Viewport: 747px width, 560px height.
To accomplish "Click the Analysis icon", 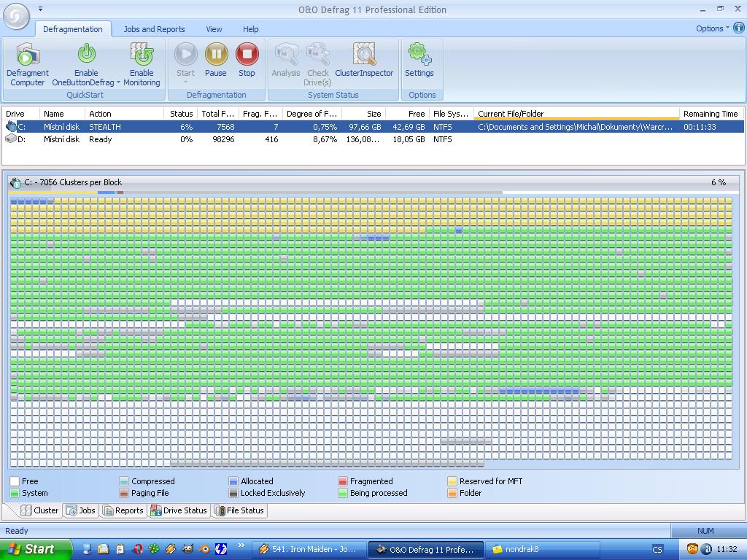I will click(x=286, y=54).
